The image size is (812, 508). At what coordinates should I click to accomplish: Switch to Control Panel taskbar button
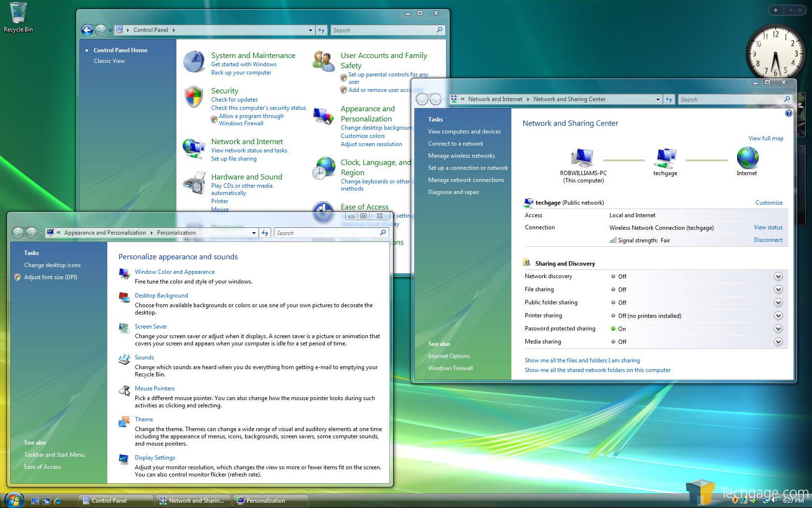(116, 501)
